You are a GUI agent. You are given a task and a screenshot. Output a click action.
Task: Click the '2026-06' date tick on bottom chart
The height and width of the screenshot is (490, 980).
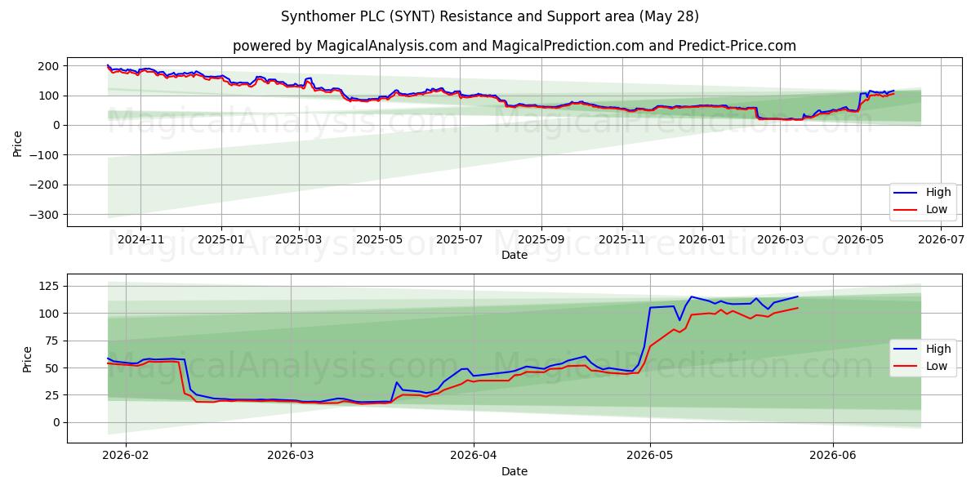pos(832,456)
